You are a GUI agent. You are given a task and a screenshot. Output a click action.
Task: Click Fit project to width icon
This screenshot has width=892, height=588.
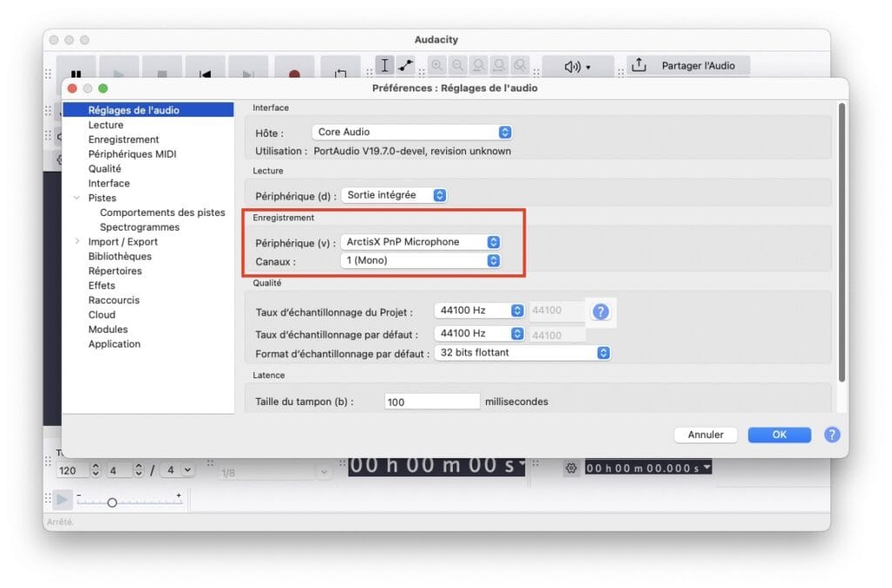point(499,65)
